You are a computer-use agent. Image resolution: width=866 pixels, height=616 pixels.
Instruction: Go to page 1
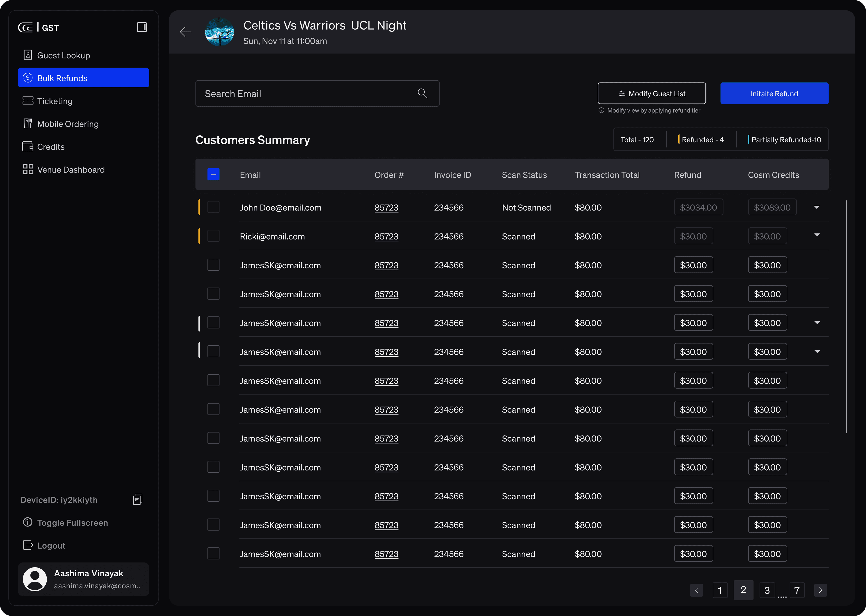[x=720, y=590]
